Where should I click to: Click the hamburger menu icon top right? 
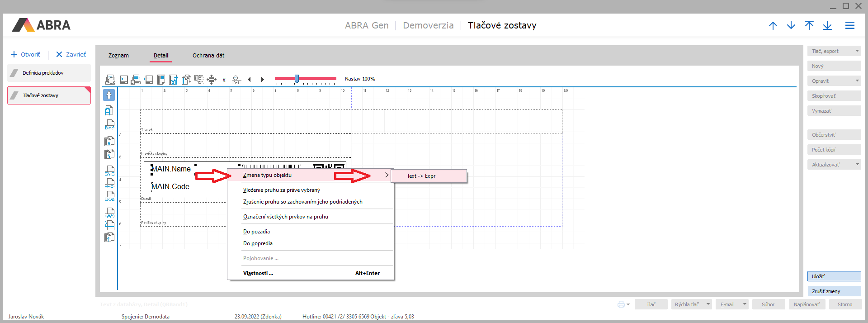[849, 26]
